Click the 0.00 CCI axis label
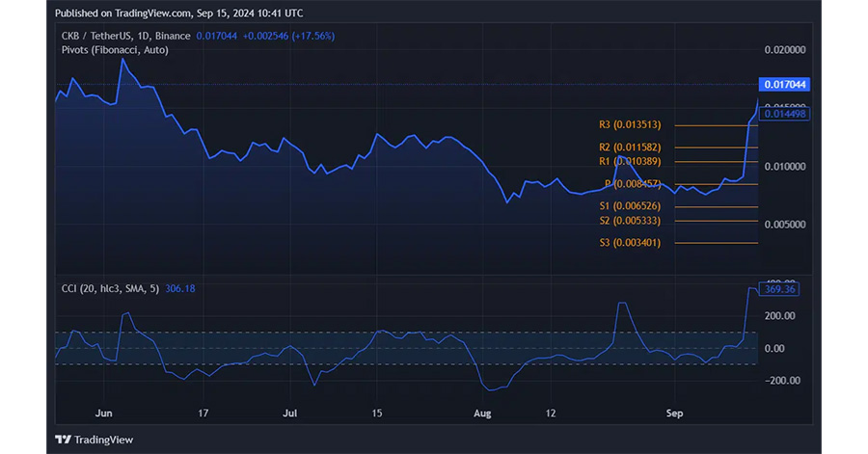 tap(774, 348)
